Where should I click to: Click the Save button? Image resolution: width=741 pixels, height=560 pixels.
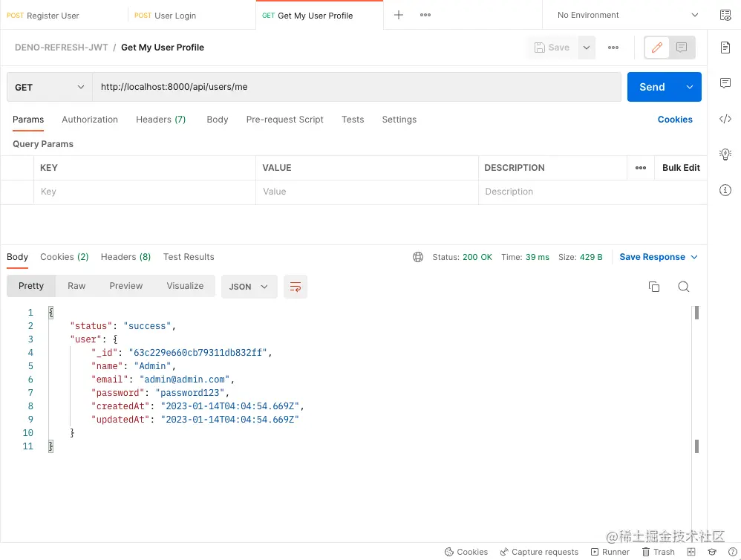(x=552, y=48)
